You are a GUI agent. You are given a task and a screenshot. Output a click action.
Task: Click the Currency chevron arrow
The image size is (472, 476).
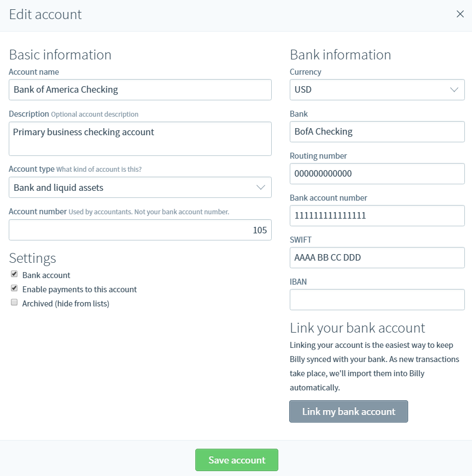[x=454, y=89]
